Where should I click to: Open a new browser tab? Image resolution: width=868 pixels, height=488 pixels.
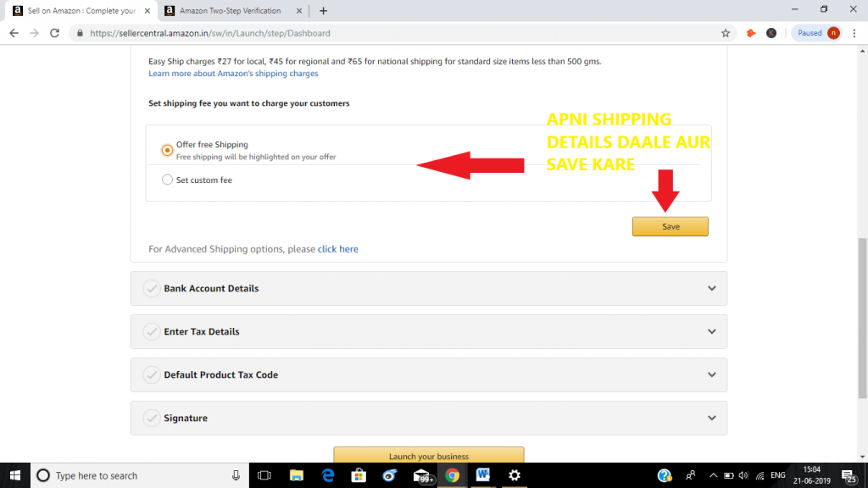point(323,10)
